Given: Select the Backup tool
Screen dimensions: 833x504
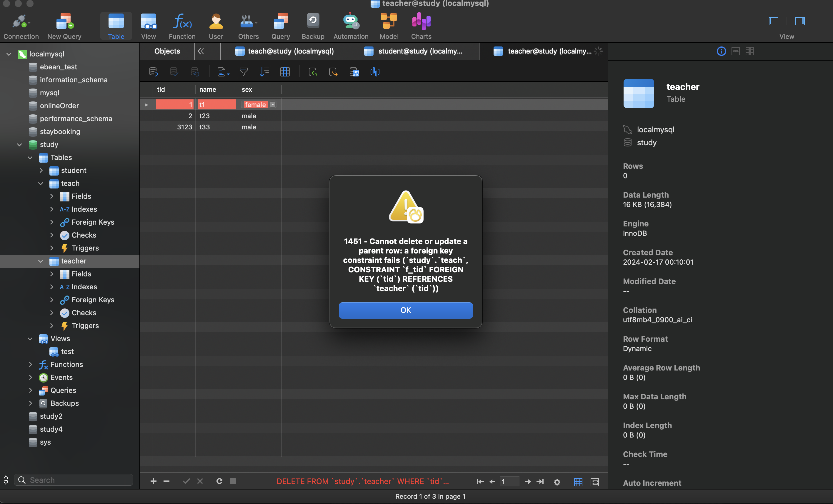Looking at the screenshot, I should tap(312, 25).
